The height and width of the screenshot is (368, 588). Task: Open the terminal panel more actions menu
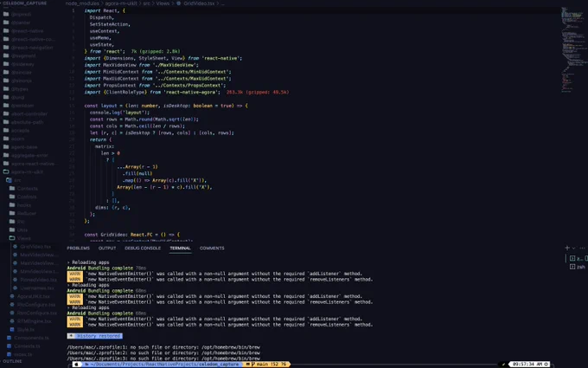point(582,249)
